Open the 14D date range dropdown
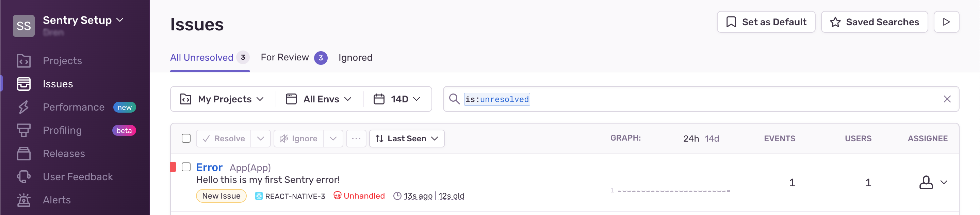980x215 pixels. pyautogui.click(x=397, y=99)
